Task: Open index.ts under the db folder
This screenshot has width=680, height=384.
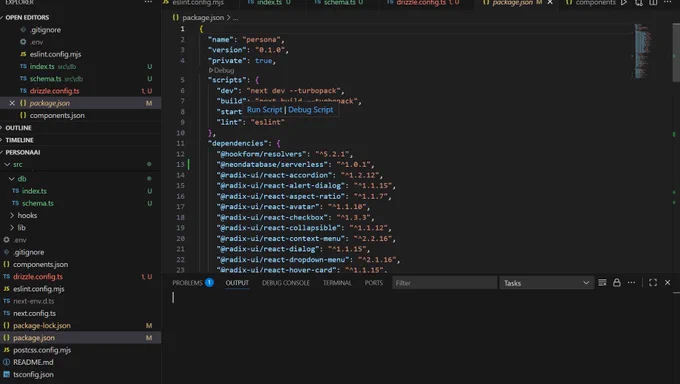Action: coord(34,191)
